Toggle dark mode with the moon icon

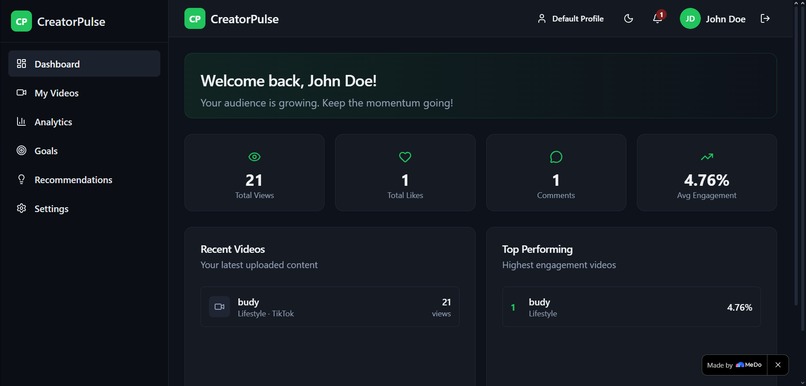click(628, 19)
